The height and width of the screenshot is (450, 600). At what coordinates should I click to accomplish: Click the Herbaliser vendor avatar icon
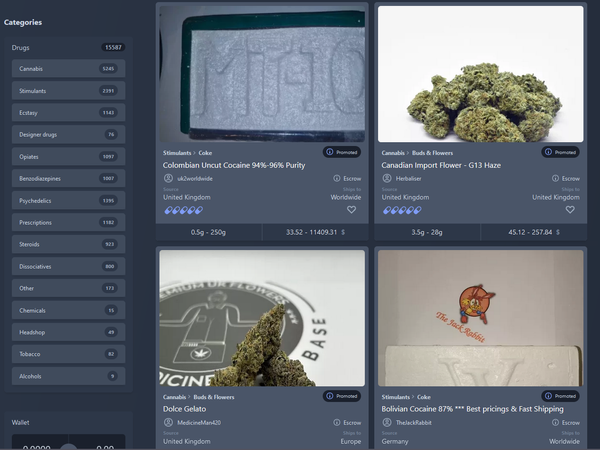386,178
